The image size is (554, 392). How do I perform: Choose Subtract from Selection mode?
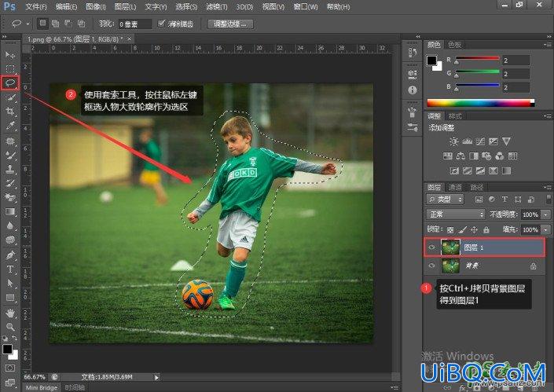coord(68,24)
